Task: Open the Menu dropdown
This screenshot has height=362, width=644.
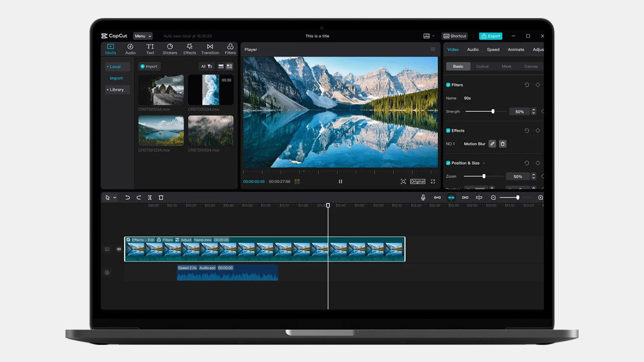Action: coord(142,36)
